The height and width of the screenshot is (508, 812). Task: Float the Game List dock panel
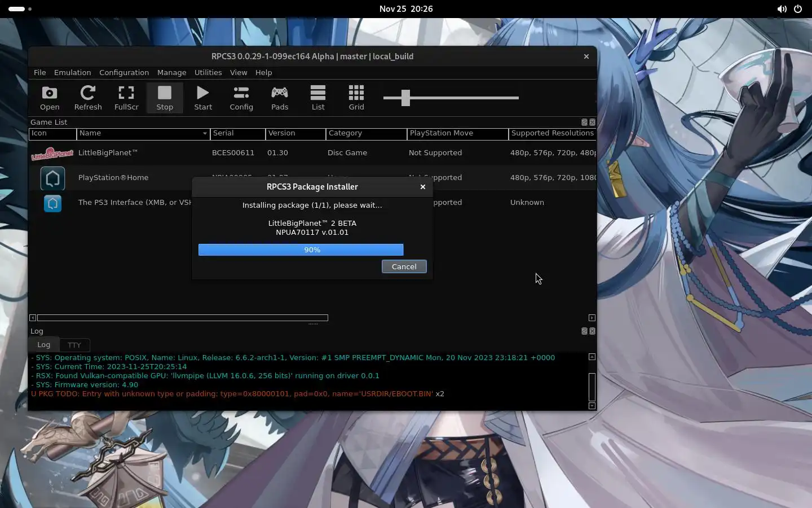click(584, 122)
